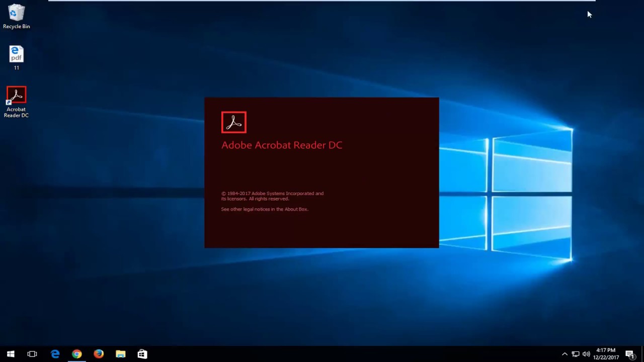Screen dimensions: 644x362
Task: Click the 'Adobe Acrobat Reader DC' splash title
Action: click(x=282, y=145)
